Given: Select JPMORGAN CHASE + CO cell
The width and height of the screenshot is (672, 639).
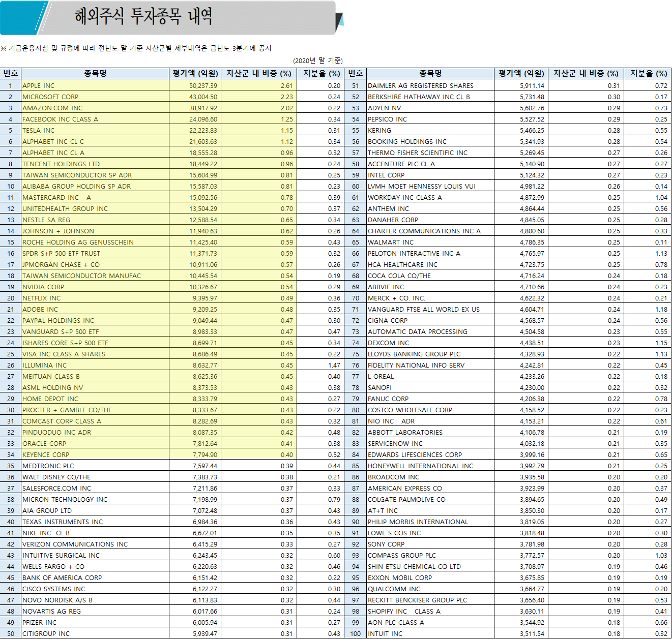Looking at the screenshot, I should tap(95, 264).
